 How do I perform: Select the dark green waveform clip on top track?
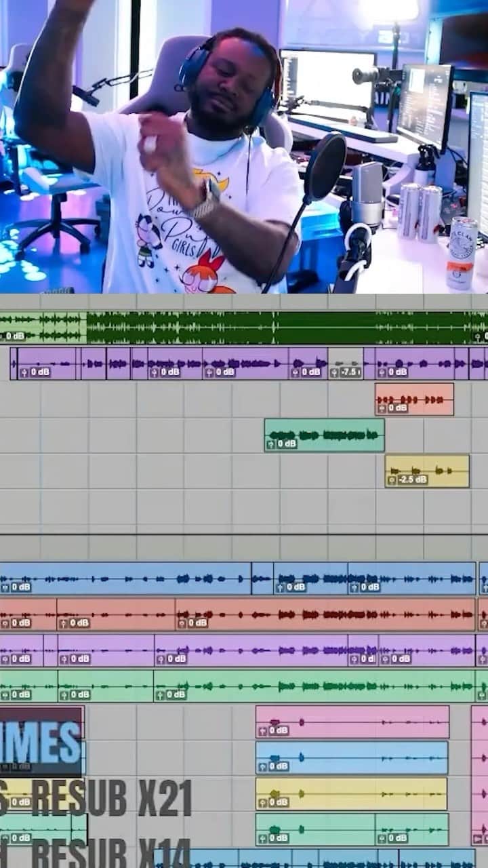(287, 328)
